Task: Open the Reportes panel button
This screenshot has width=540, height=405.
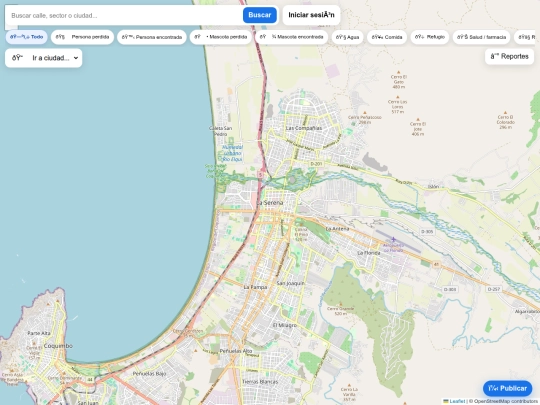Action: pyautogui.click(x=509, y=56)
